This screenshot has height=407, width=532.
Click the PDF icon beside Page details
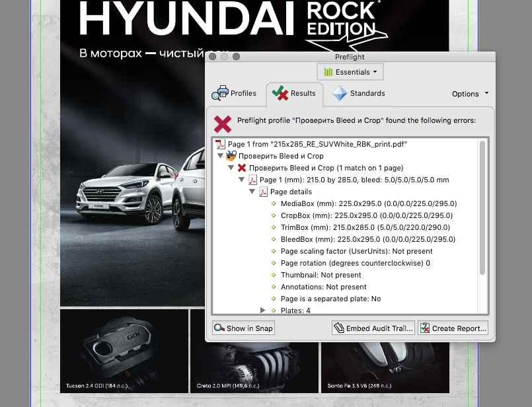pyautogui.click(x=263, y=192)
